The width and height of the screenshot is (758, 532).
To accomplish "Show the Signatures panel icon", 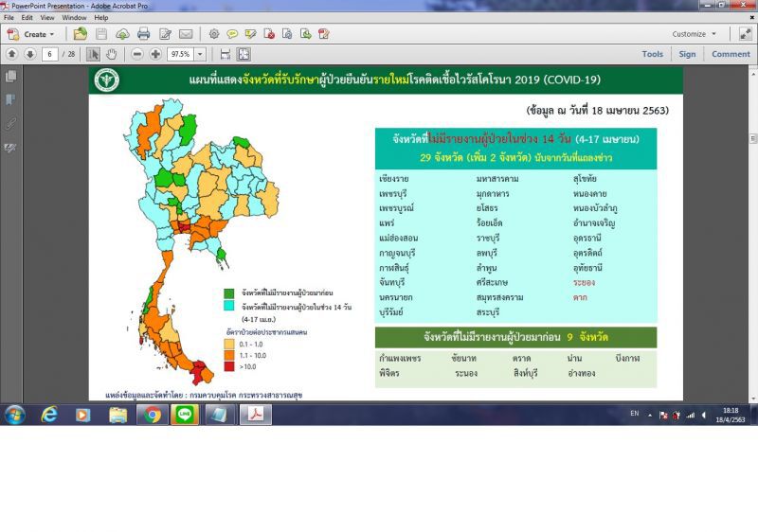I will pyautogui.click(x=10, y=148).
